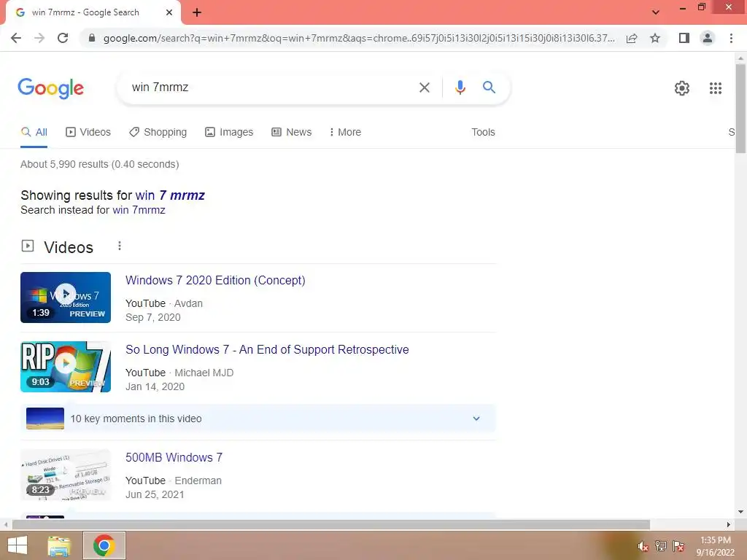
Task: Open the tab search dropdown arrow
Action: pos(656,12)
